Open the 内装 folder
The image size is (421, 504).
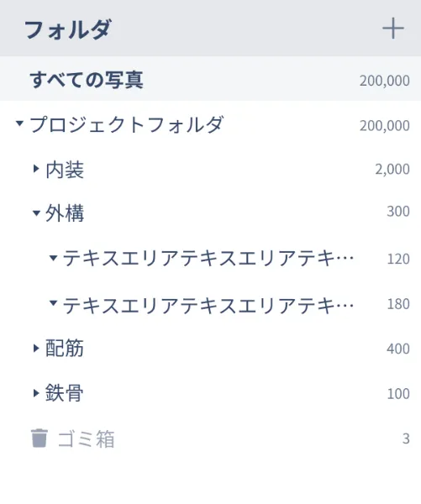click(65, 170)
